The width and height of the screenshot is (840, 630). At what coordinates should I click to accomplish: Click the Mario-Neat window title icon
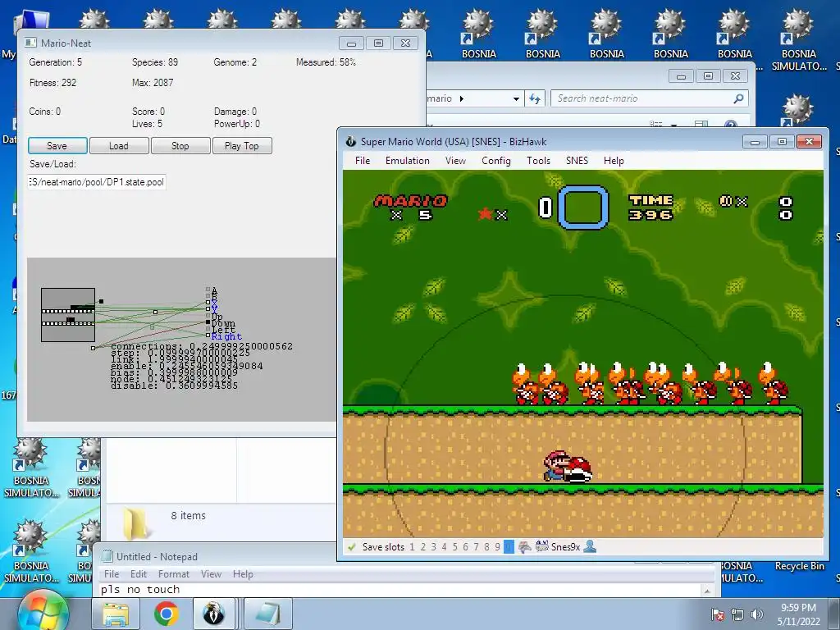pos(30,43)
